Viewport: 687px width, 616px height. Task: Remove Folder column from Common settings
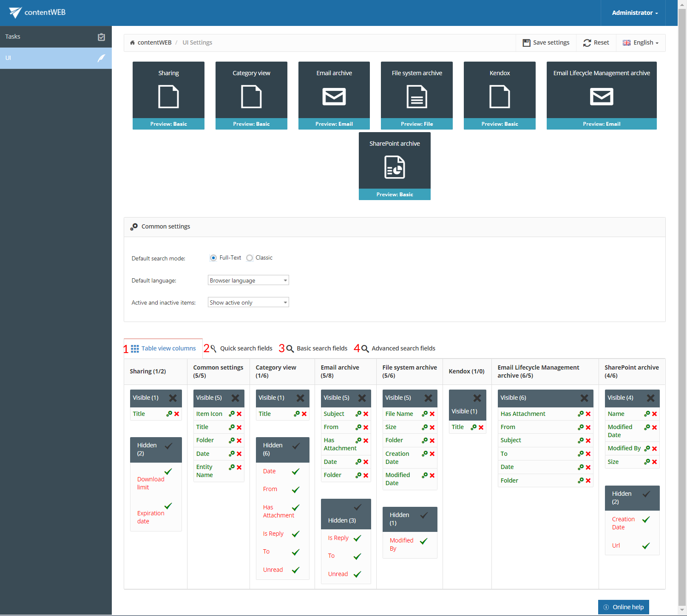239,441
